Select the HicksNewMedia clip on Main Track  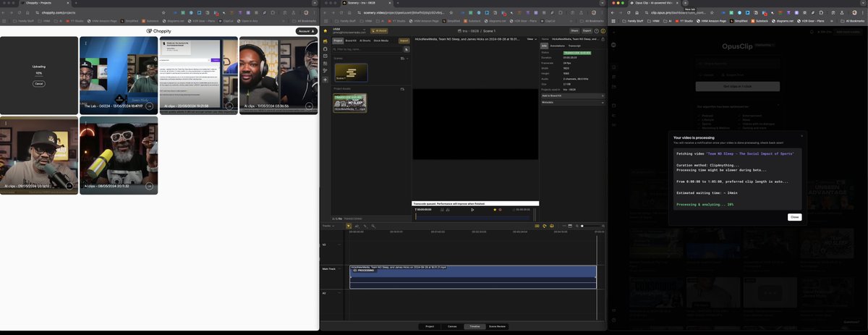click(473, 277)
